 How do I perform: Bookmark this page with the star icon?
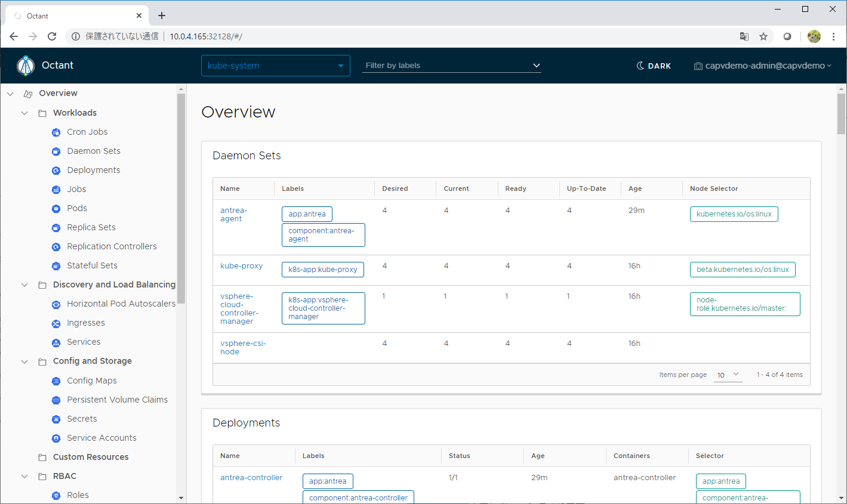tap(763, 36)
